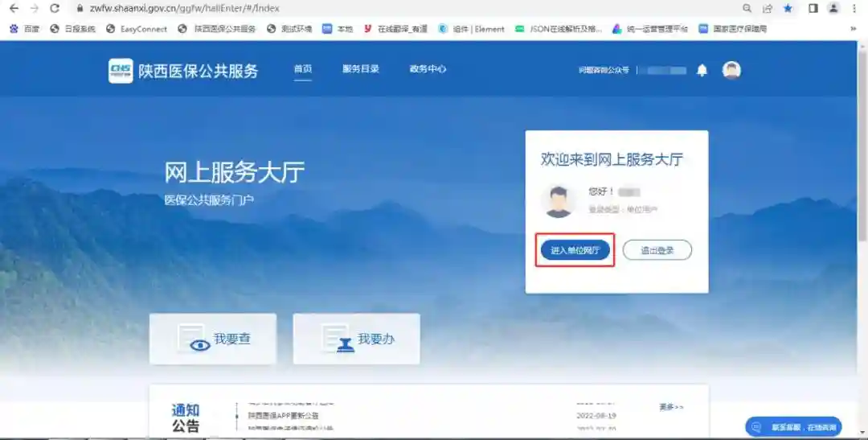Image resolution: width=868 pixels, height=440 pixels.
Task: Switch to the 政务中心 tab
Action: pyautogui.click(x=428, y=69)
